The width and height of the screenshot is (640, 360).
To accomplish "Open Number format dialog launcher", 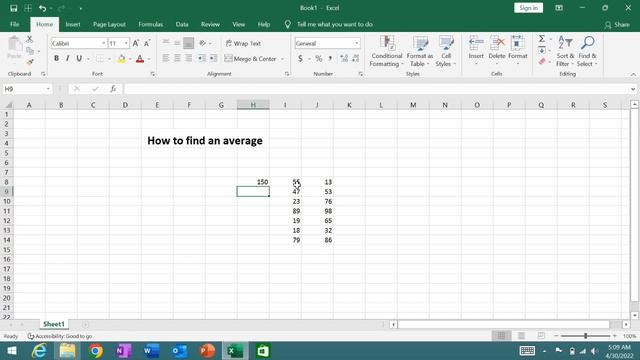I will pos(361,74).
